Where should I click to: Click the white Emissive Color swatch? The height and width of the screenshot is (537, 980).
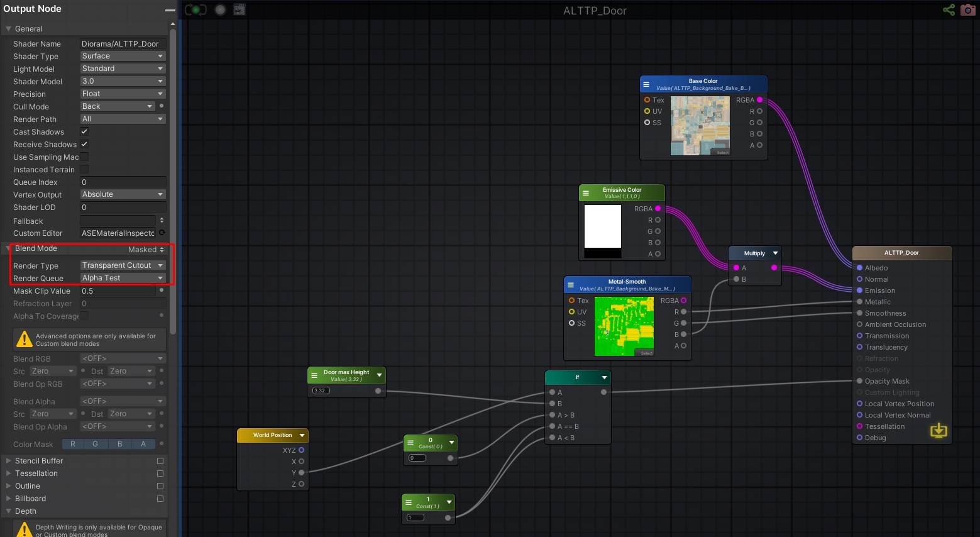[x=603, y=226]
